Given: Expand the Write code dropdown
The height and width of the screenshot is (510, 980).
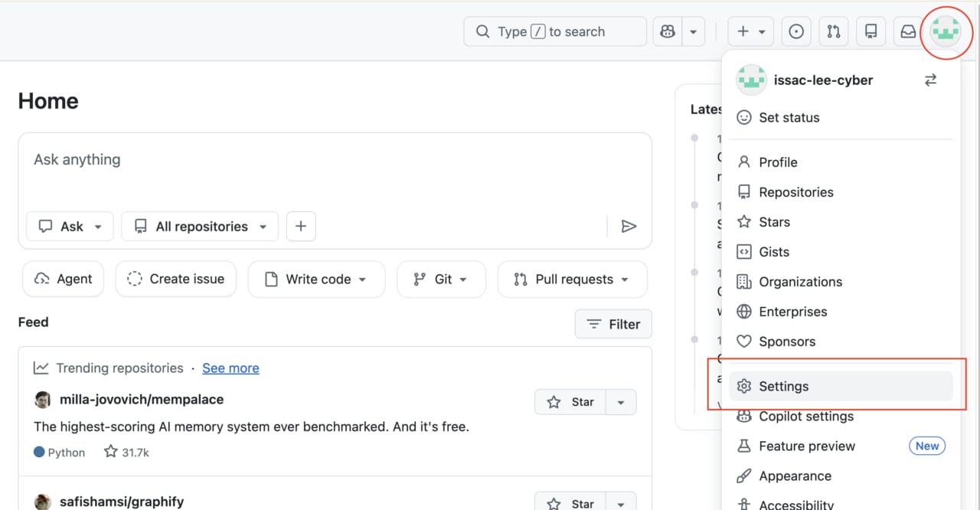Looking at the screenshot, I should coord(316,280).
